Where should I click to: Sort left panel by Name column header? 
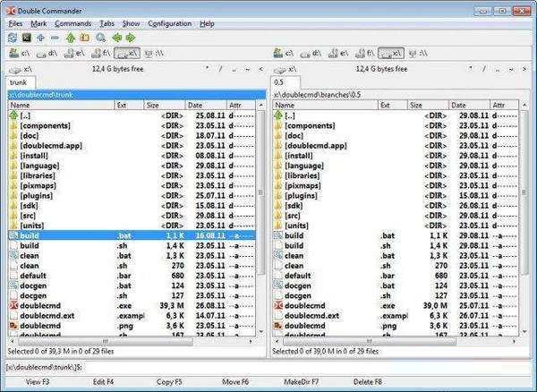point(61,105)
